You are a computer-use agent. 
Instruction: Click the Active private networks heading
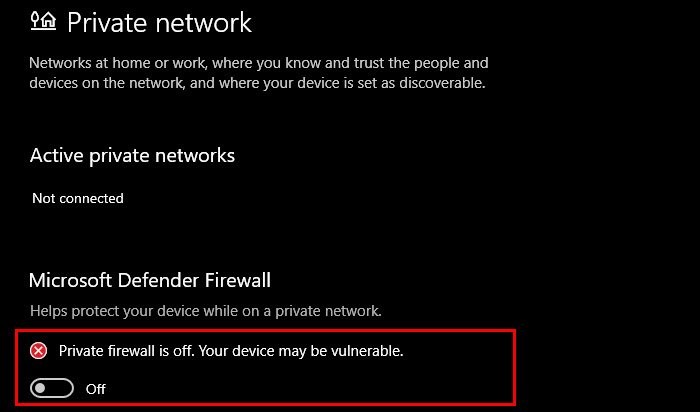coord(132,155)
